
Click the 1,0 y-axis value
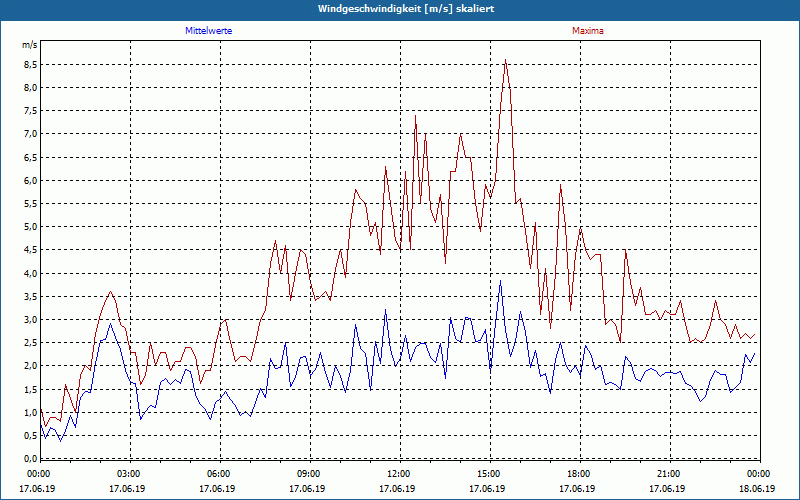coord(31,412)
